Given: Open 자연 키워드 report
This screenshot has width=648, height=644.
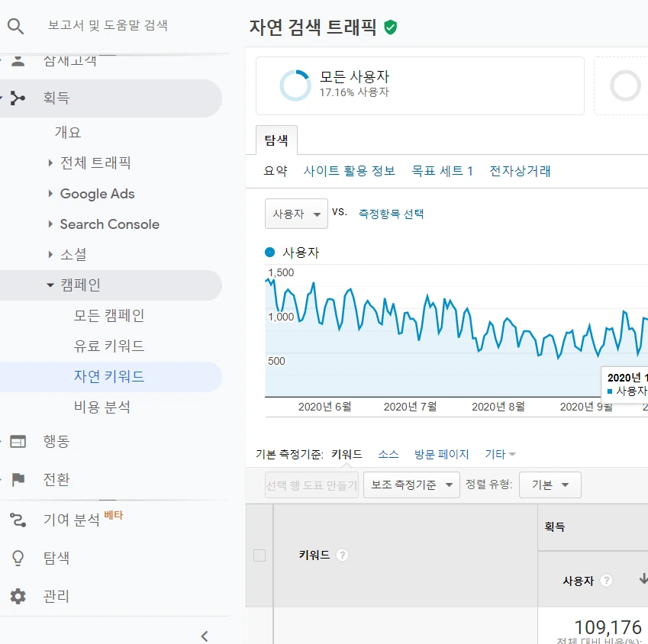Looking at the screenshot, I should (109, 376).
